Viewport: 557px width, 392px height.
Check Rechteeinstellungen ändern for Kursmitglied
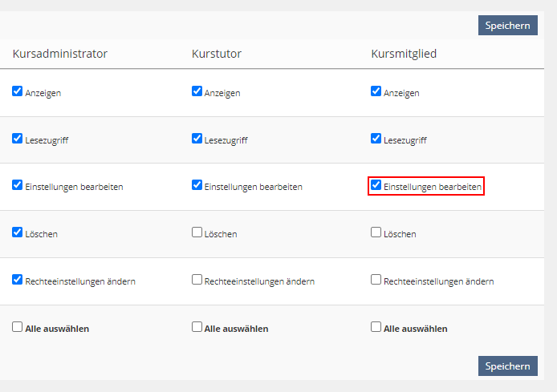[376, 280]
